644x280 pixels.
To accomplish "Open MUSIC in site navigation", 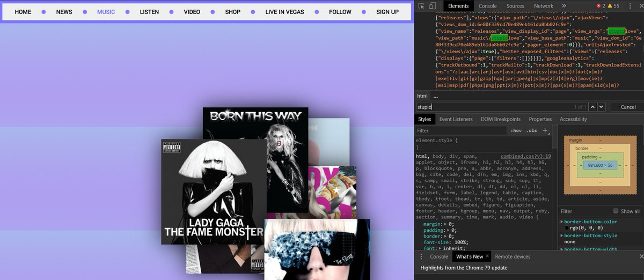I will 106,12.
